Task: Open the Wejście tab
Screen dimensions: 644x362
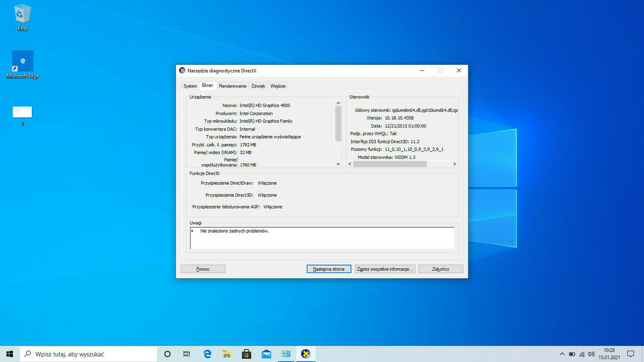Action: [x=278, y=86]
